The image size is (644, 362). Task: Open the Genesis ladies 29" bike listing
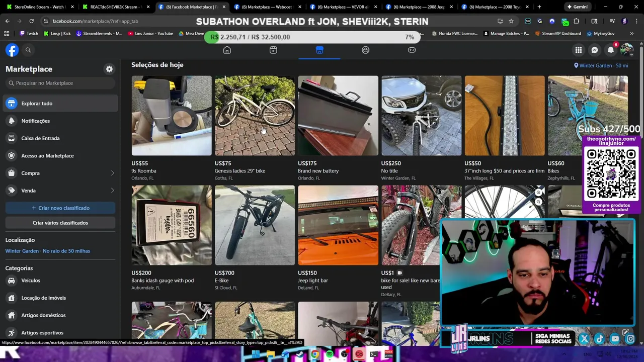(x=255, y=116)
